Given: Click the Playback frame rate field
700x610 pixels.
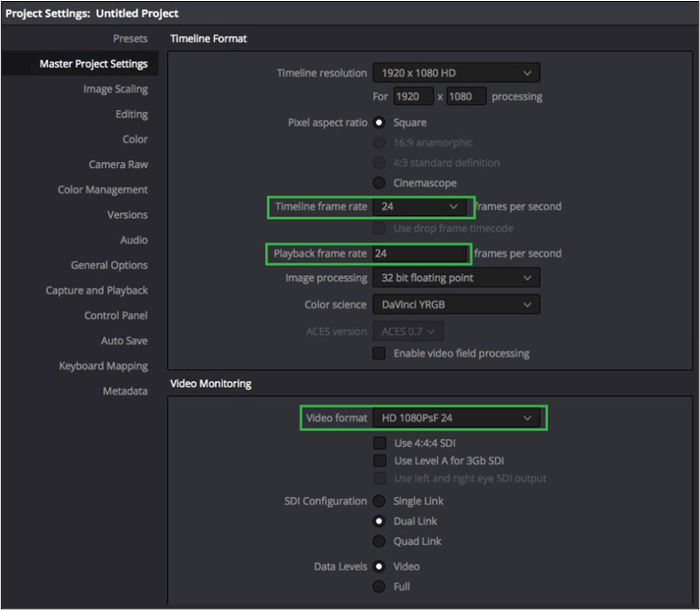Looking at the screenshot, I should click(418, 254).
